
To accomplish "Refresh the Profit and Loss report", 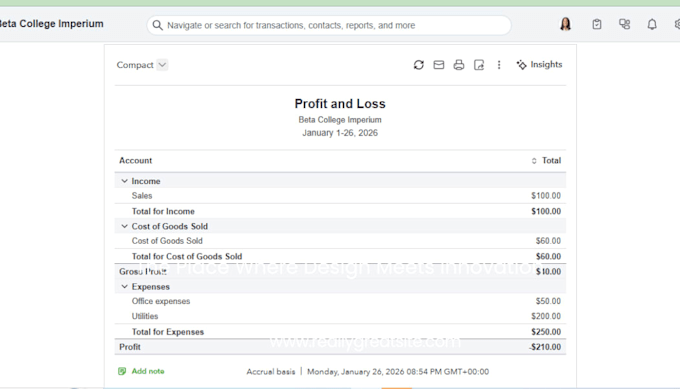I will [x=418, y=65].
